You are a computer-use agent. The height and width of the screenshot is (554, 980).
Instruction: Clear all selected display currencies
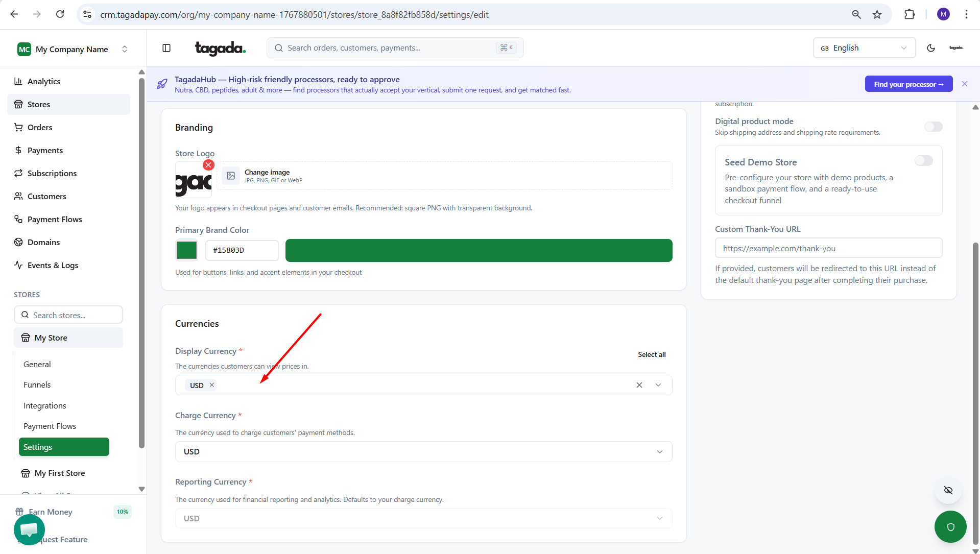639,385
